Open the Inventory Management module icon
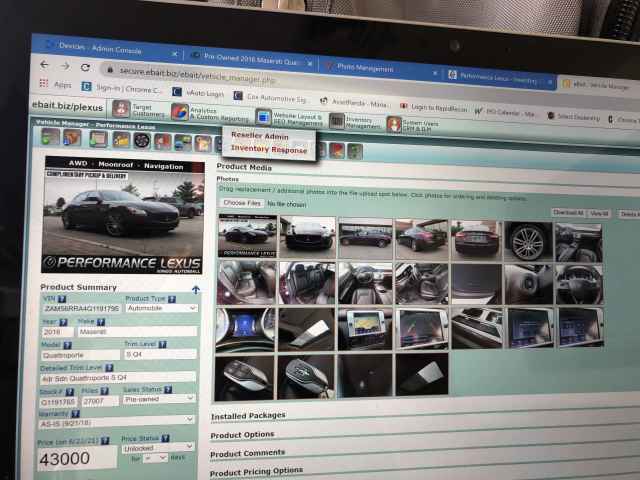This screenshot has height=480, width=640. (x=337, y=121)
